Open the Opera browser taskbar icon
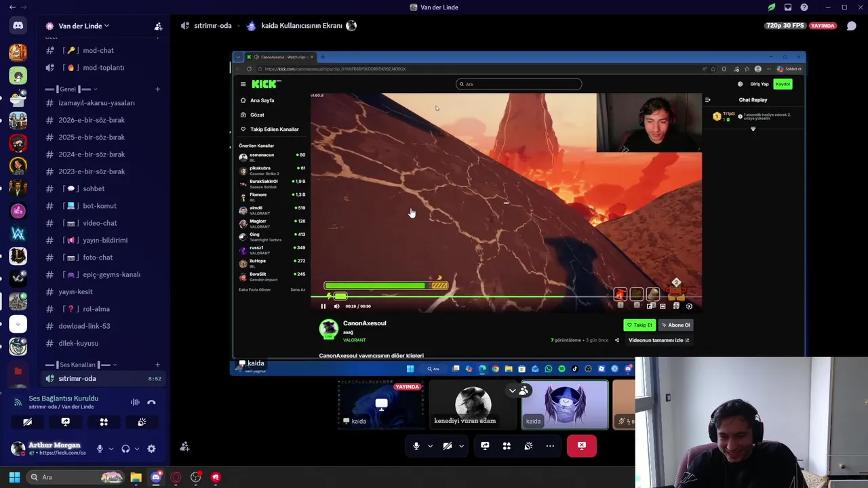The image size is (868, 488). (176, 477)
